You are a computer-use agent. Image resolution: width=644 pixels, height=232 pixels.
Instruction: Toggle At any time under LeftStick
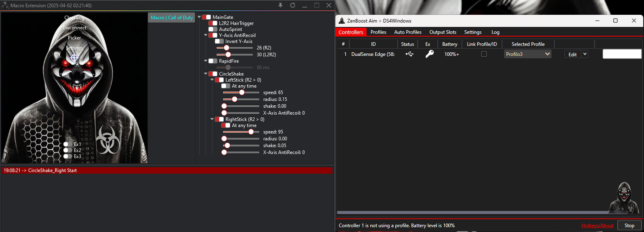(x=226, y=86)
